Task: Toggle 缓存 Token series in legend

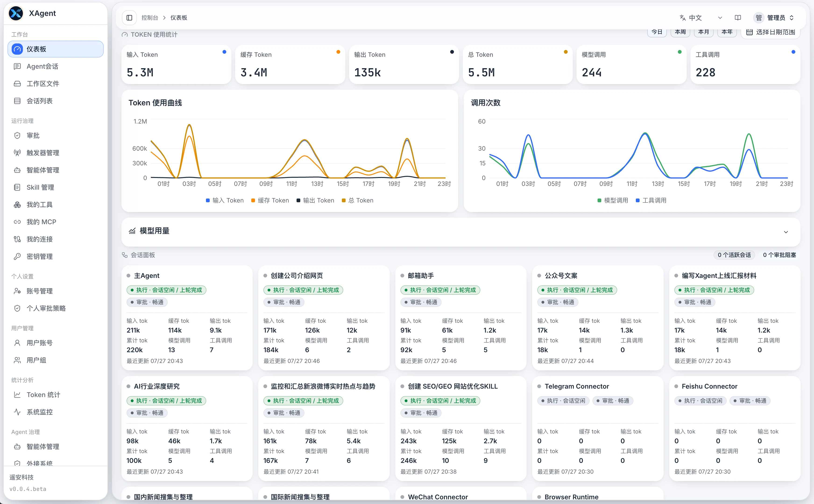Action: 270,200
